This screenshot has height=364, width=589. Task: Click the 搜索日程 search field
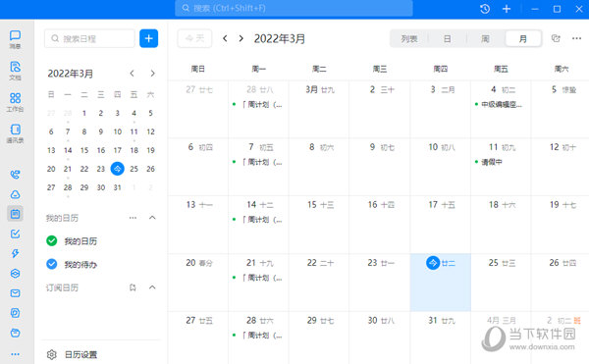89,38
